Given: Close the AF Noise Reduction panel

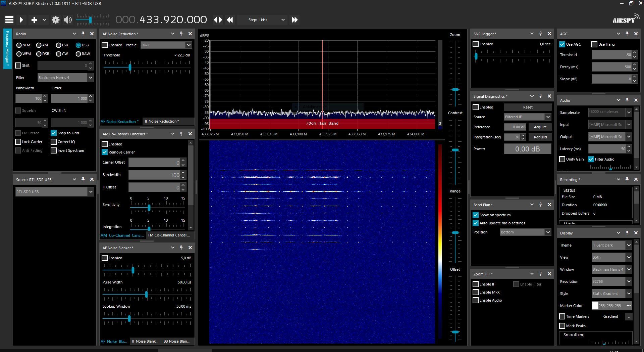Looking at the screenshot, I should pos(190,34).
